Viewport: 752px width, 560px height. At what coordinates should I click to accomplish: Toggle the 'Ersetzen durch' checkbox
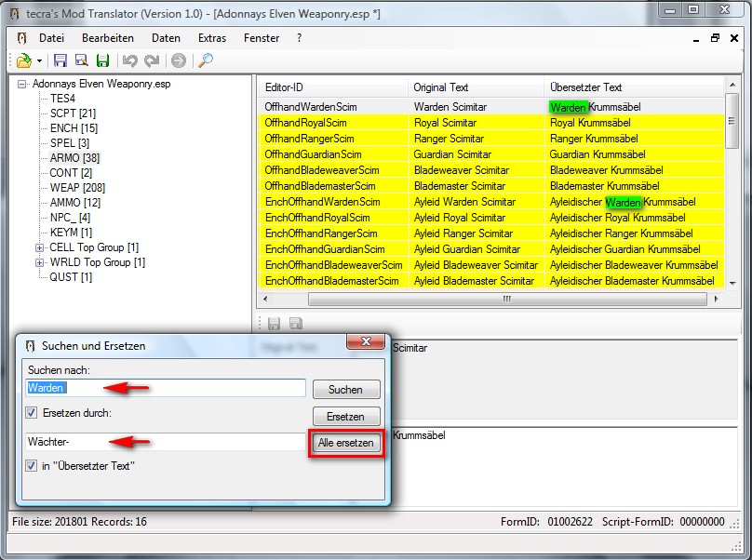click(31, 412)
